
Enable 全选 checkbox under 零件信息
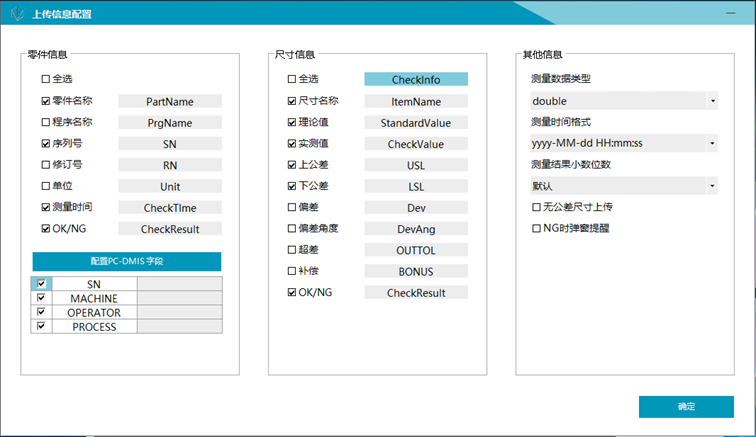pos(46,79)
